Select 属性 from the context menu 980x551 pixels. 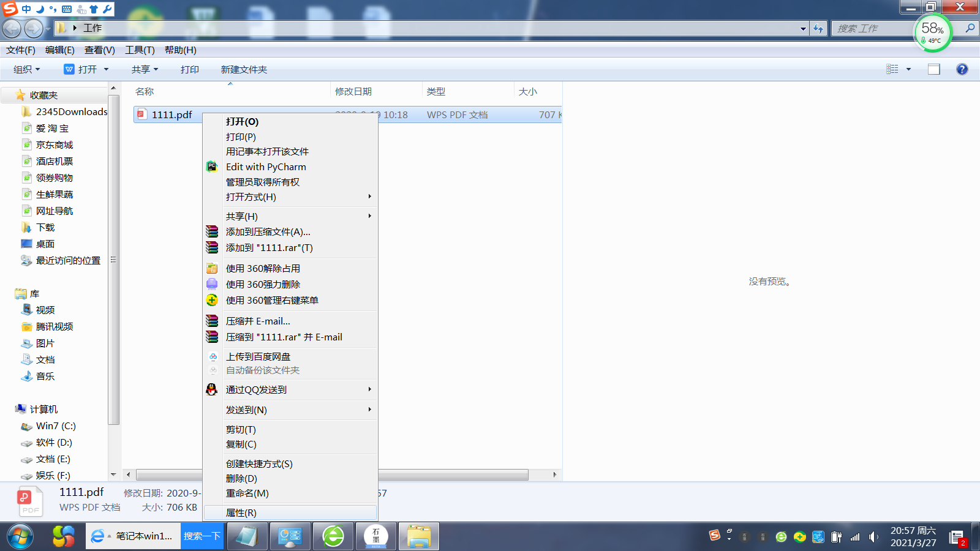pyautogui.click(x=241, y=512)
